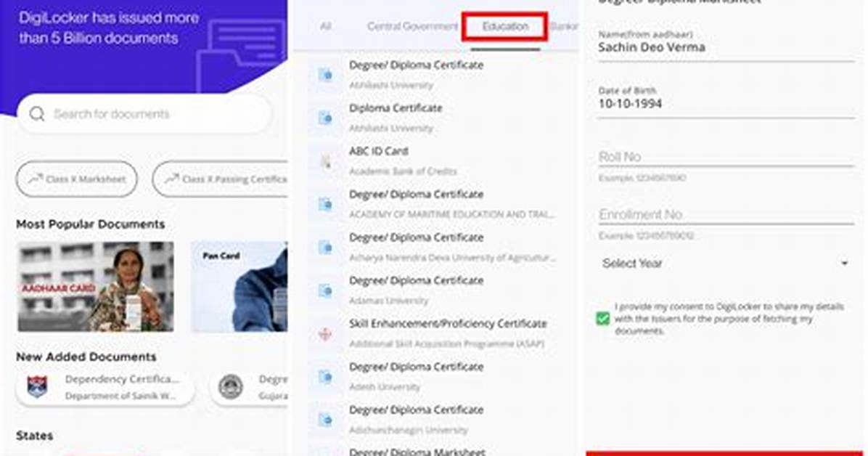Click the icon beside the Diploma Certificate row
This screenshot has width=868, height=456.
[325, 118]
